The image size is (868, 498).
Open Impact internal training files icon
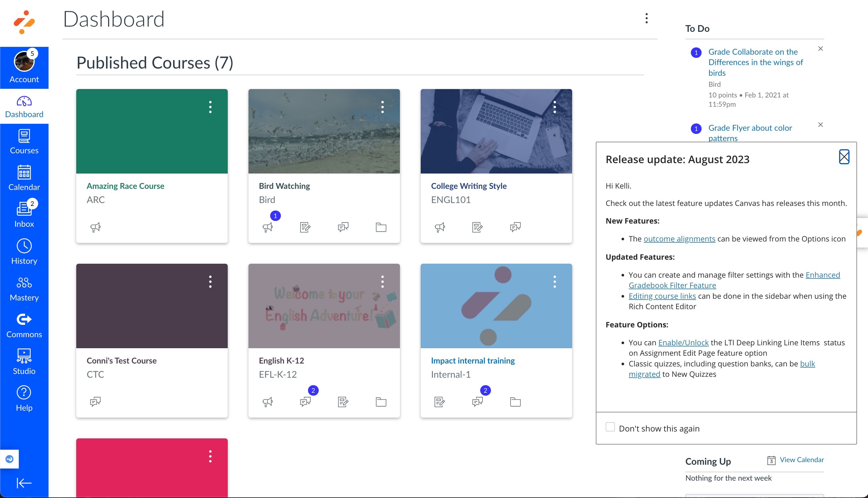[x=515, y=402]
